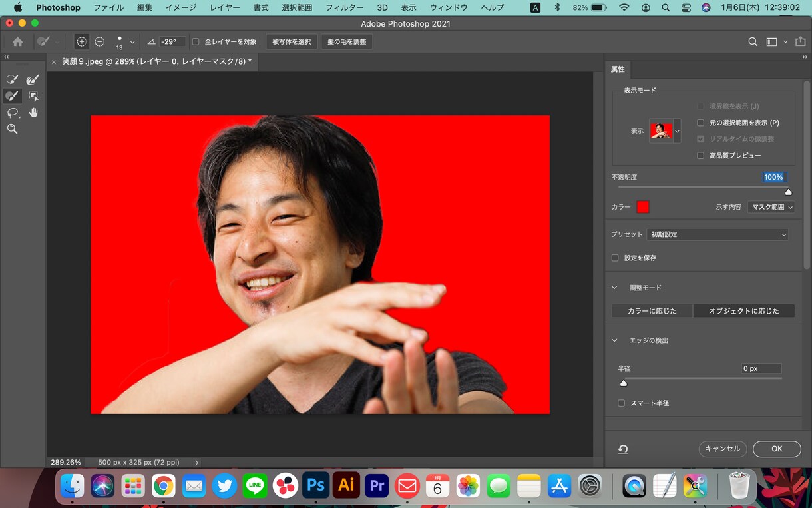The image size is (812, 508).
Task: Choose オブジェクトに応じた refine mode
Action: (743, 311)
